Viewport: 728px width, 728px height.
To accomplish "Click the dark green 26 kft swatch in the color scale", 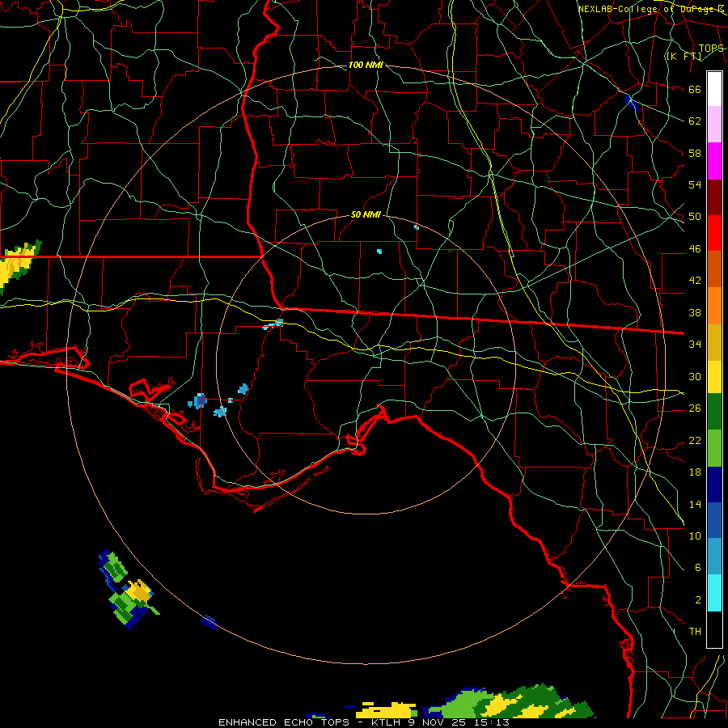I will point(714,412).
